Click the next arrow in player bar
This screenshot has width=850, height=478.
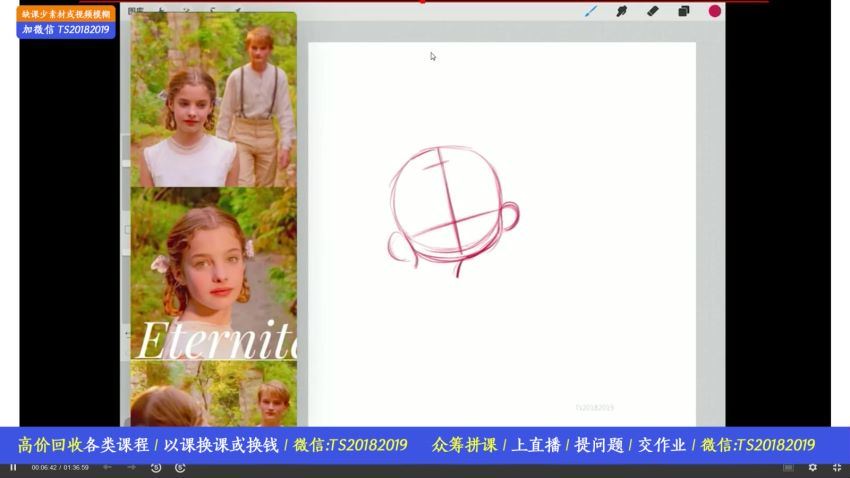[x=131, y=467]
